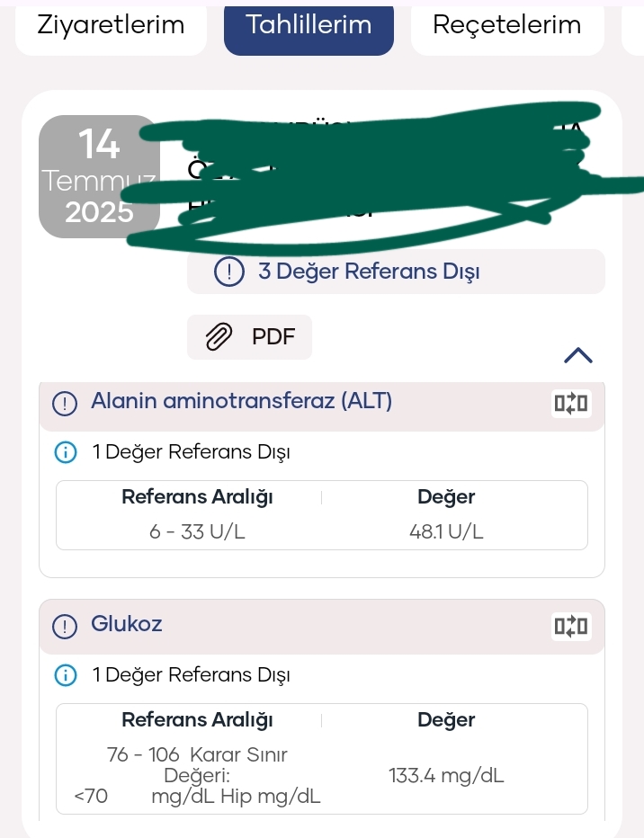Select the Tahlillerim tab
644x838 pixels.
(309, 28)
